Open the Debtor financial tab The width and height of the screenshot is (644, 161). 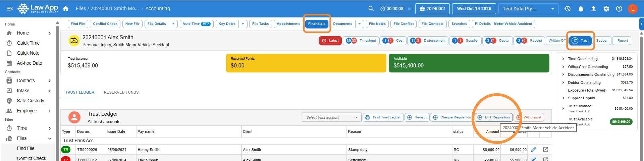[497, 41]
